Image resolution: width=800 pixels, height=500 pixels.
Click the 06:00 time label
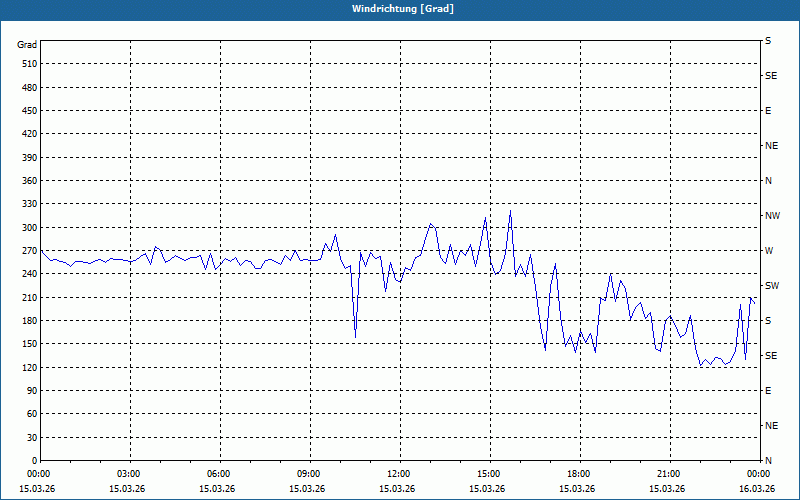click(x=220, y=473)
